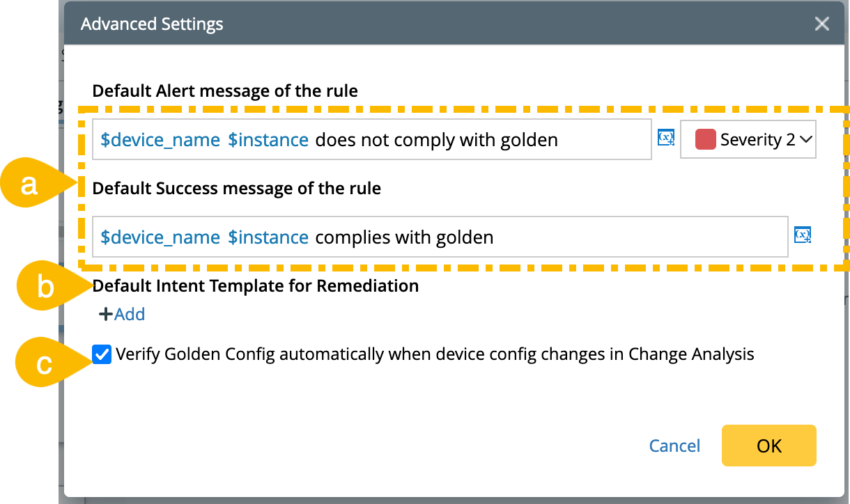Open the Severity 2 dropdown
Screen dimensions: 850x504
tap(748, 140)
